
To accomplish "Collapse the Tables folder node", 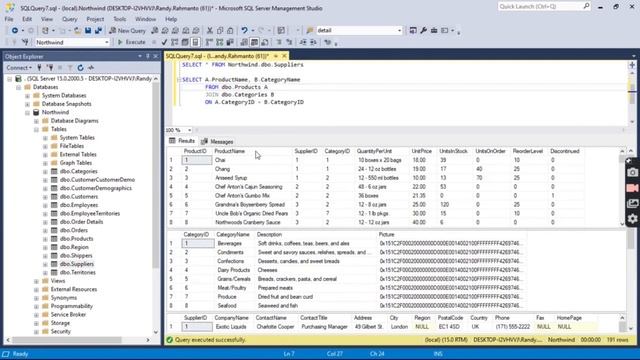I will point(36,129).
